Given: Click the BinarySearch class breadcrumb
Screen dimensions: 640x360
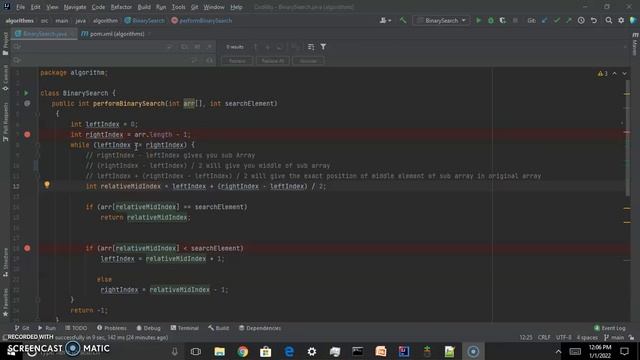Looking at the screenshot, I should pos(144,20).
